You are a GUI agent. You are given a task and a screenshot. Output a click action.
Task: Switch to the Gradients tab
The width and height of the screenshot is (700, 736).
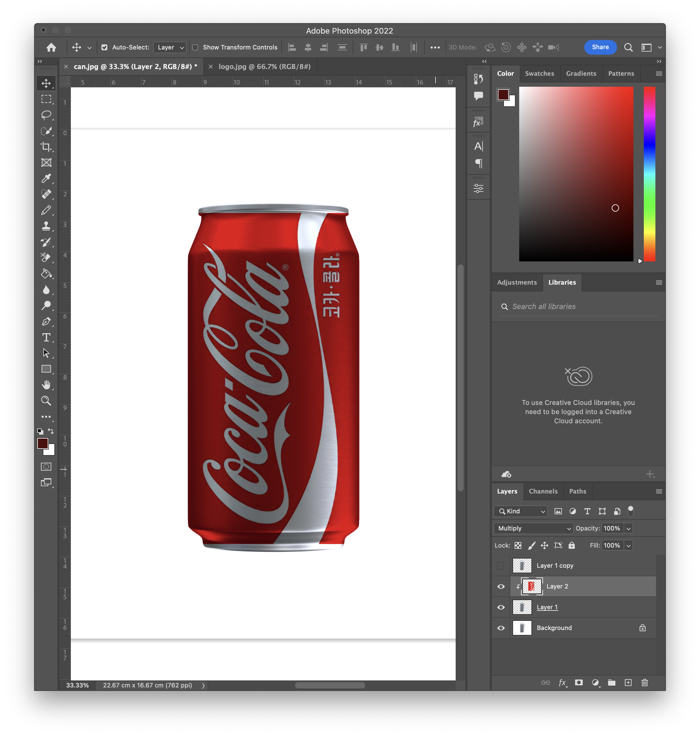pos(581,74)
